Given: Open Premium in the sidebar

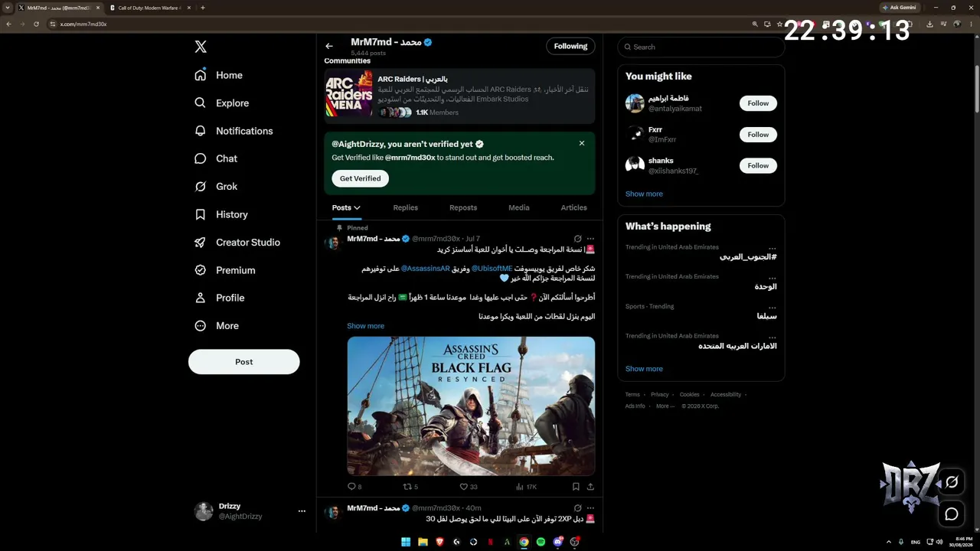Looking at the screenshot, I should click(225, 270).
